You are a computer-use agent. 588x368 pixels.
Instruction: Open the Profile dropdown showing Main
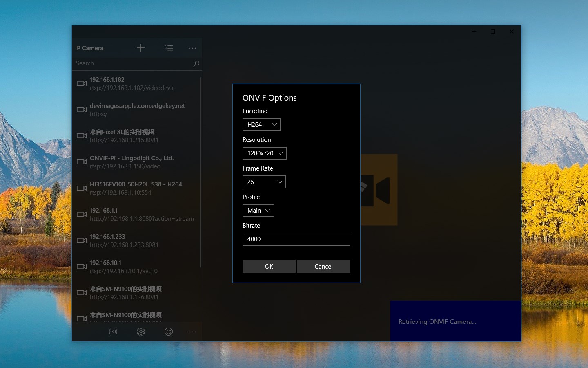pos(258,211)
